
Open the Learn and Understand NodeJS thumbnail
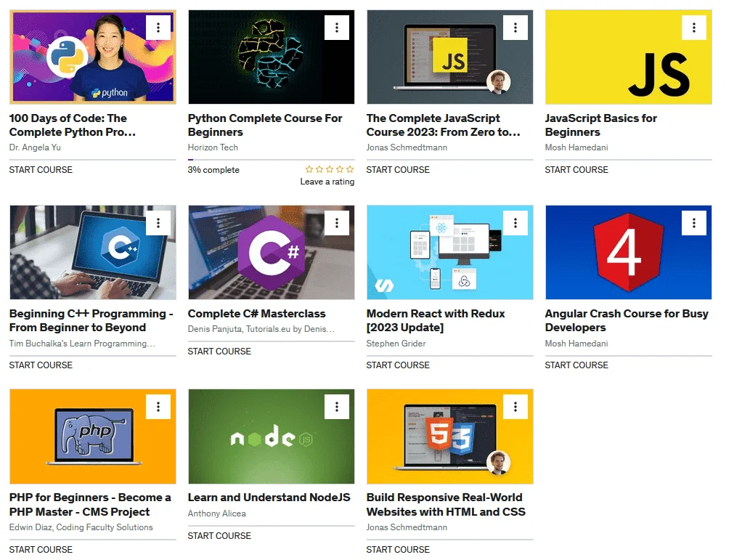point(272,437)
